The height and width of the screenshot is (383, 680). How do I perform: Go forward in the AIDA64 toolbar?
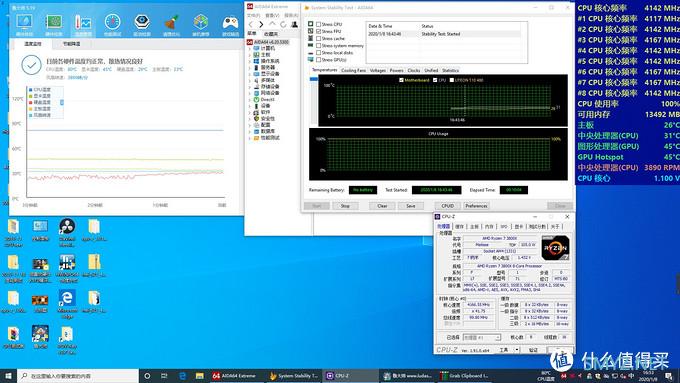click(261, 24)
